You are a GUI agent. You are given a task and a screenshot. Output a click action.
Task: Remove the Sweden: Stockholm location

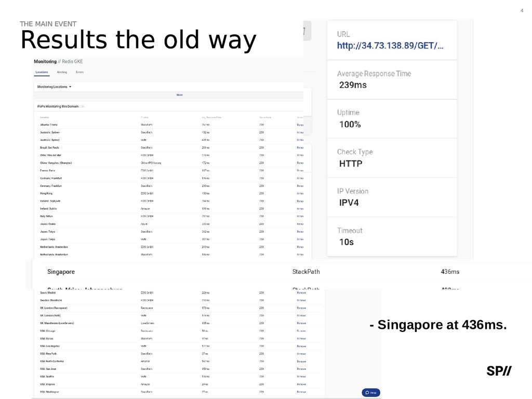click(301, 300)
